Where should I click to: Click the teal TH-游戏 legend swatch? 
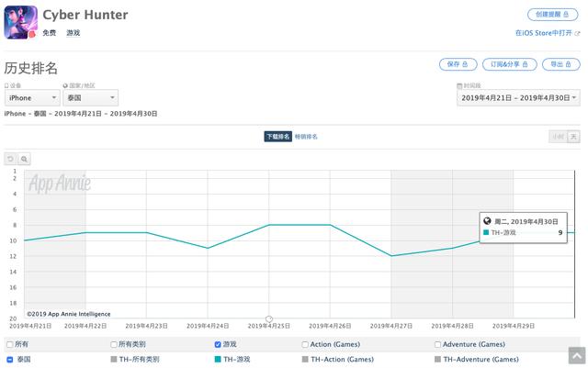coord(217,360)
